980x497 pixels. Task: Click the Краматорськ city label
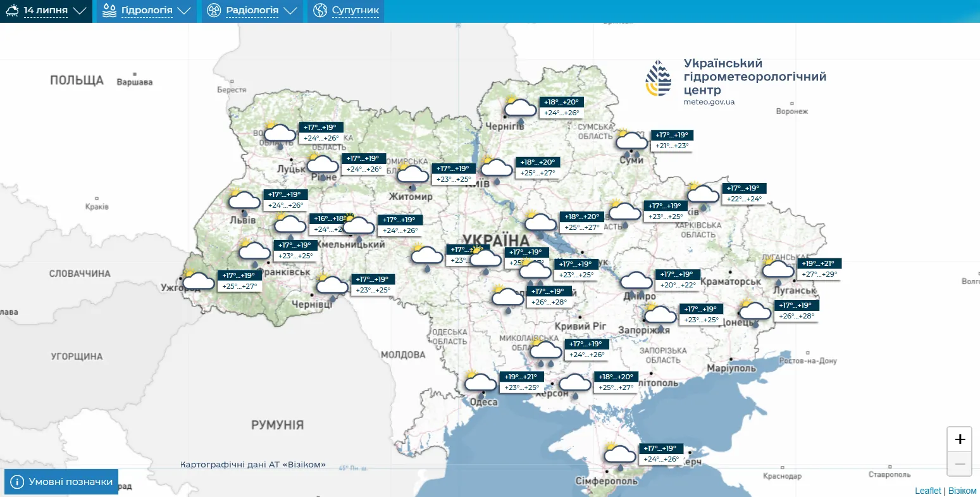731,282
